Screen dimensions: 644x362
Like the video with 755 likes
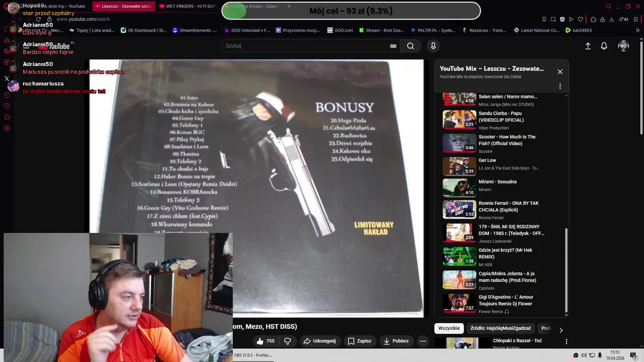click(x=265, y=341)
